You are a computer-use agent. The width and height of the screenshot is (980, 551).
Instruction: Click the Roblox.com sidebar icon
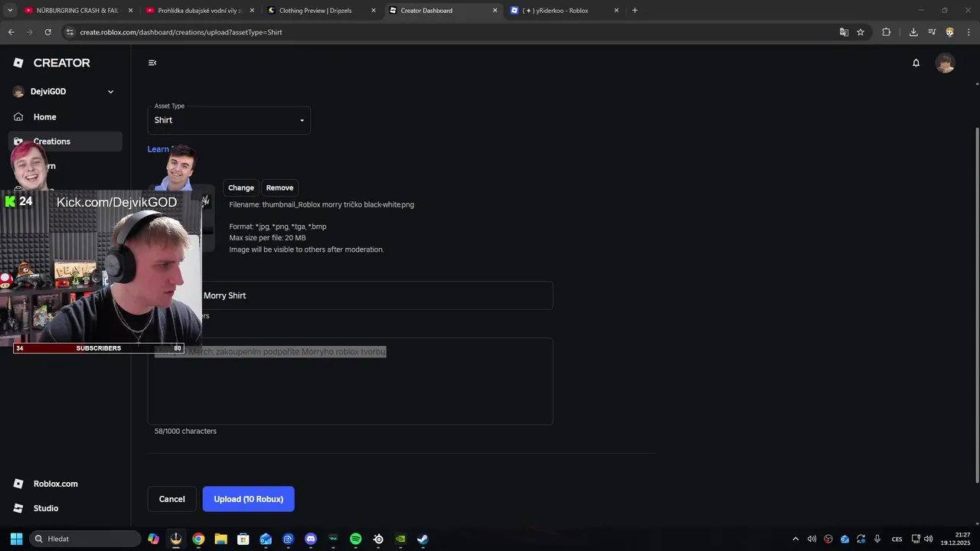tap(18, 484)
